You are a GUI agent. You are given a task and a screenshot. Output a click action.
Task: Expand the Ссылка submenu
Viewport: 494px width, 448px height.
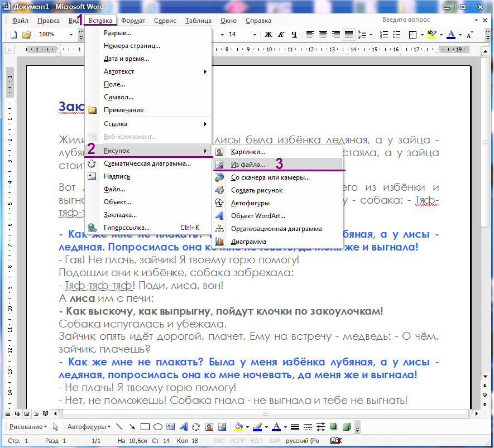click(148, 124)
